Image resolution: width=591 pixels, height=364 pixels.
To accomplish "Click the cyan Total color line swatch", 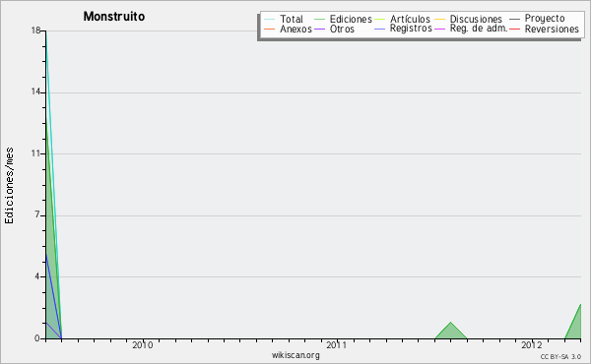I will [270, 19].
